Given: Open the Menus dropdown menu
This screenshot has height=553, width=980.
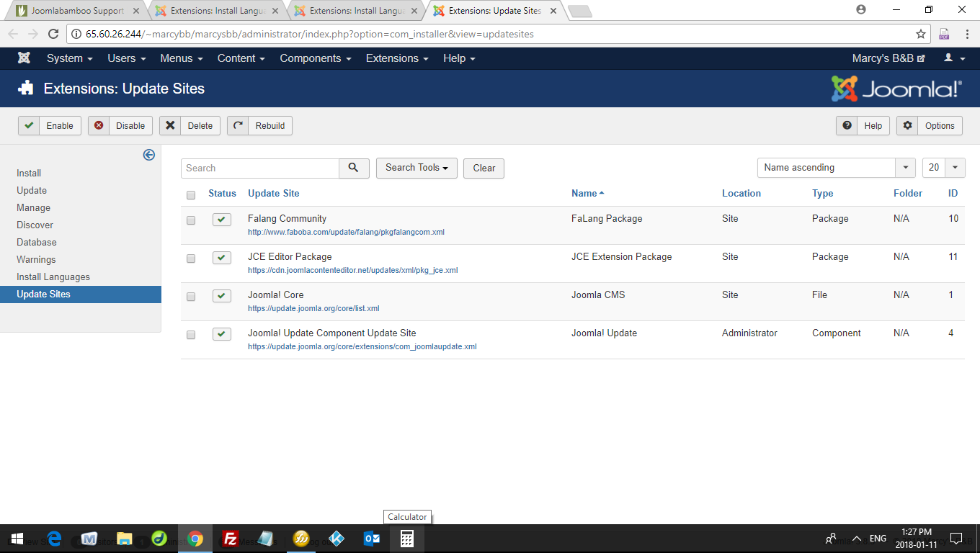Looking at the screenshot, I should click(x=182, y=58).
